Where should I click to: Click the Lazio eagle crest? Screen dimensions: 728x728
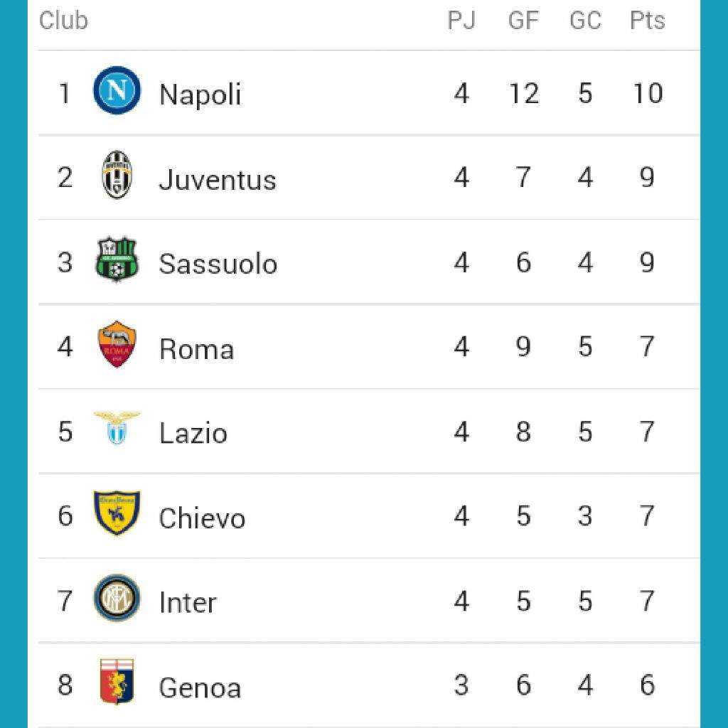pos(117,428)
